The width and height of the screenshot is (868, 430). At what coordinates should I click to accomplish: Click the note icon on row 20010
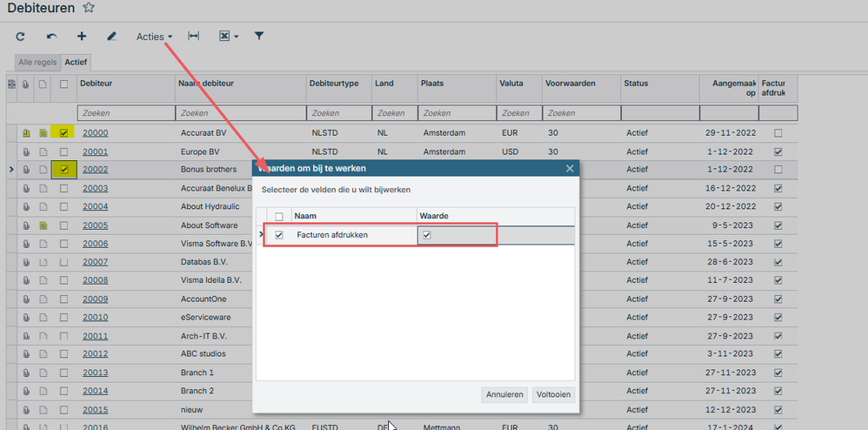click(x=43, y=318)
